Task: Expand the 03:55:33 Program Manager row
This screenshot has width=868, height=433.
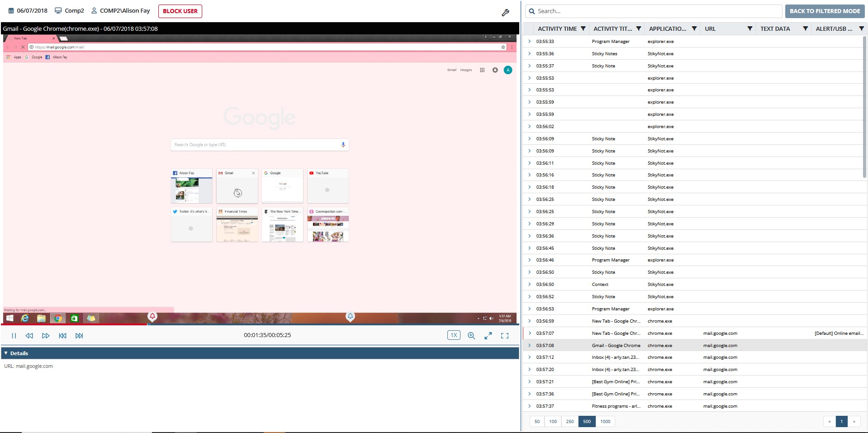Action: [x=529, y=41]
